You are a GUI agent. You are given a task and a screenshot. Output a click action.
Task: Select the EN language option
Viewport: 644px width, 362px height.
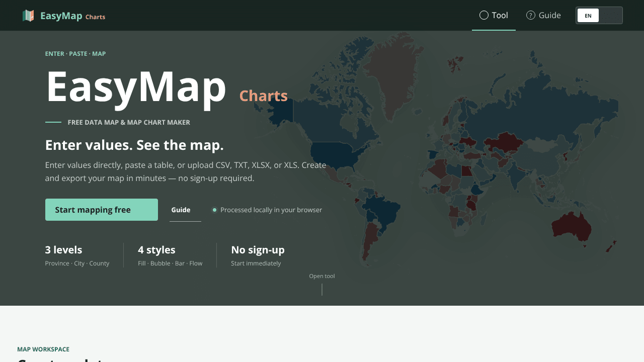point(588,16)
